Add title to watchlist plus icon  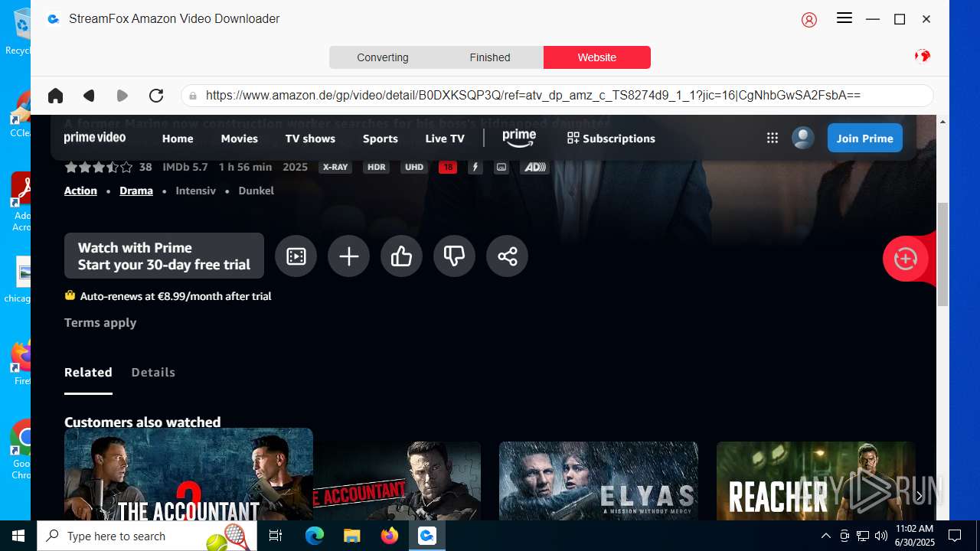348,256
